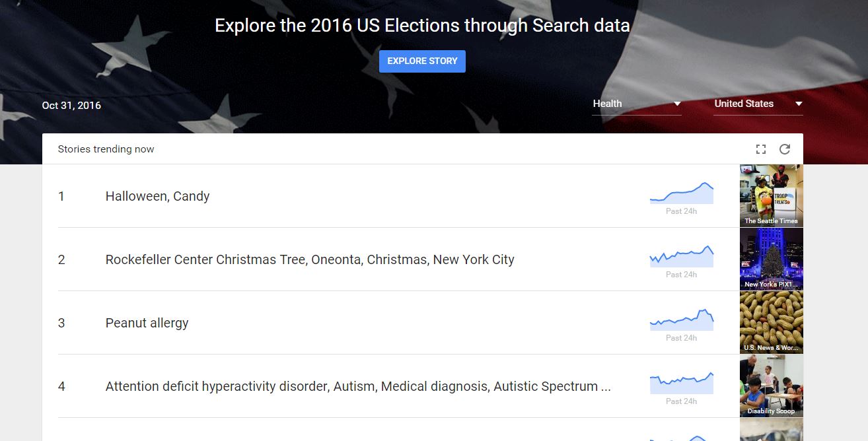Click the refresh icon for trending stories

coord(785,149)
